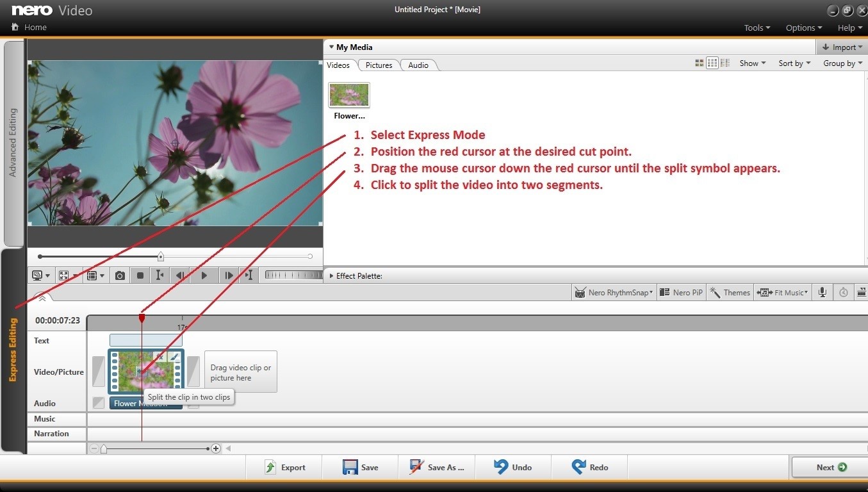Go to the Home screen

pos(29,27)
